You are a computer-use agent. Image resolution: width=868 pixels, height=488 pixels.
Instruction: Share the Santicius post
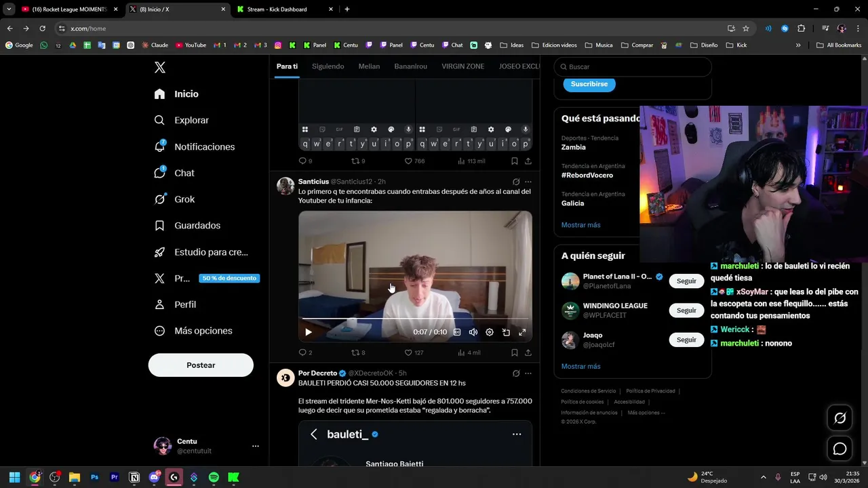point(528,352)
